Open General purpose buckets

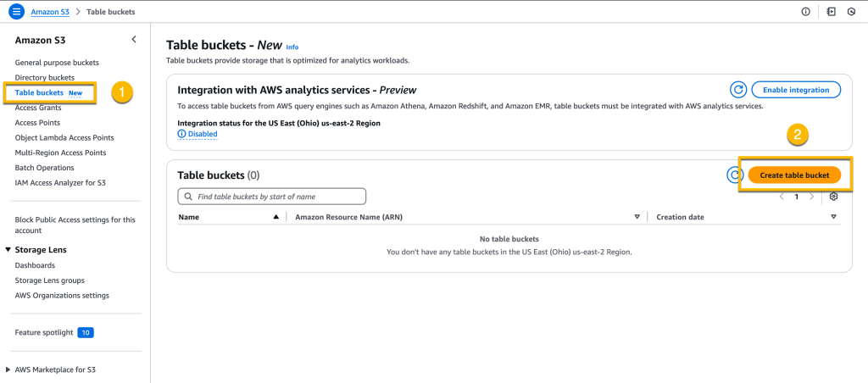click(x=57, y=63)
